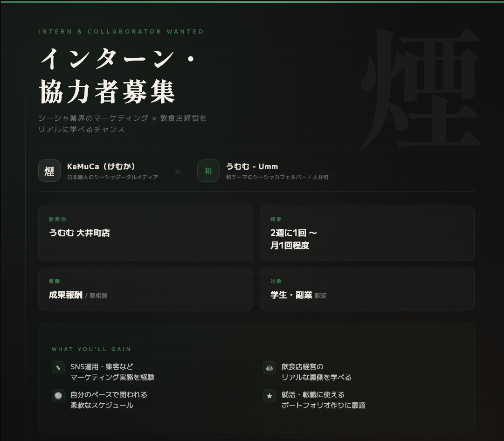
Task: Click the 煙 KeMuCa logo icon
Action: (49, 171)
